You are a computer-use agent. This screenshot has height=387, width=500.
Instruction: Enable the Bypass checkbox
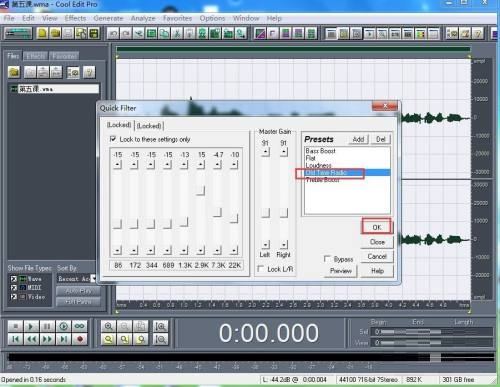327,259
